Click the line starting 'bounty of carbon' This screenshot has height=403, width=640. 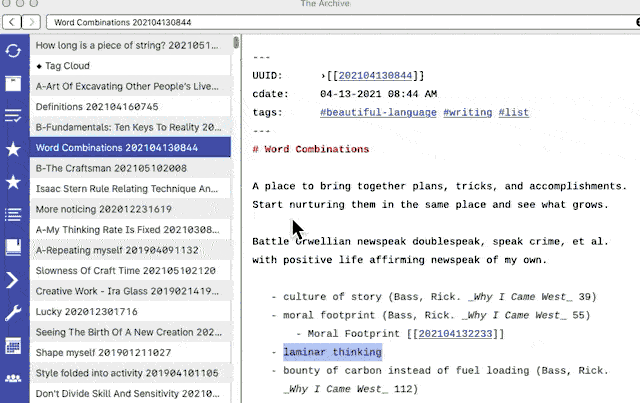(440, 371)
